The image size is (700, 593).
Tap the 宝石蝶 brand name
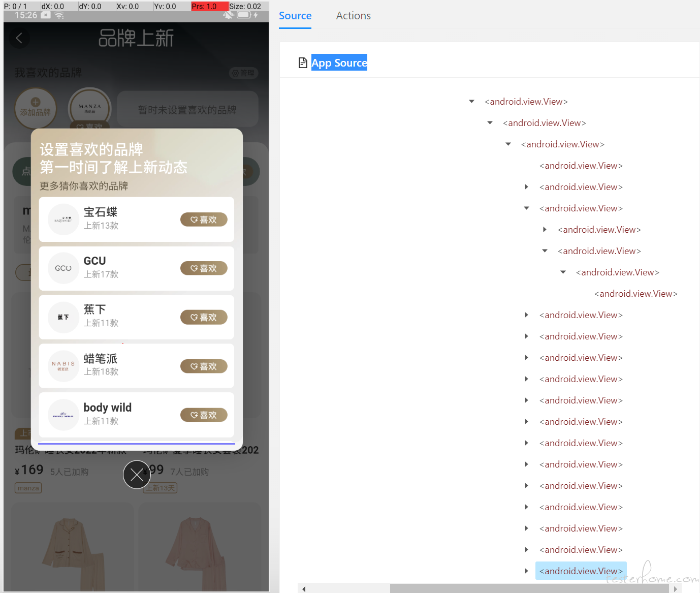coord(101,212)
